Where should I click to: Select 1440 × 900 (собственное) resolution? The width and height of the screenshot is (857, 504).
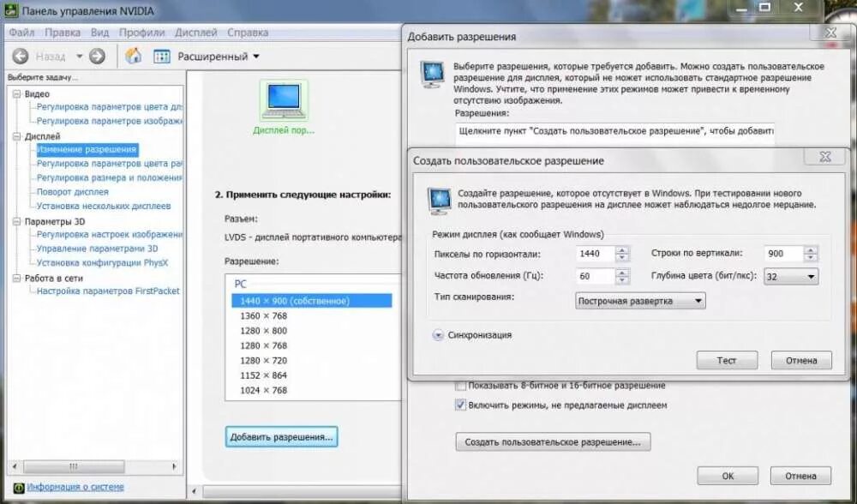point(312,301)
